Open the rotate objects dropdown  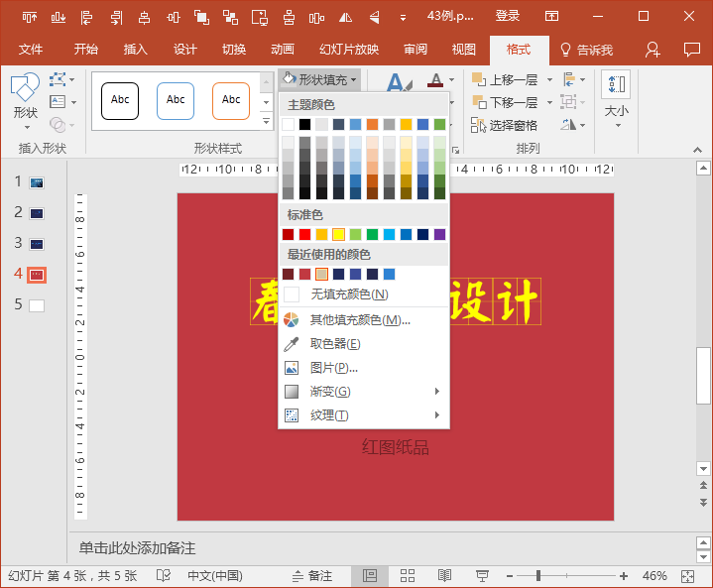coord(573,124)
